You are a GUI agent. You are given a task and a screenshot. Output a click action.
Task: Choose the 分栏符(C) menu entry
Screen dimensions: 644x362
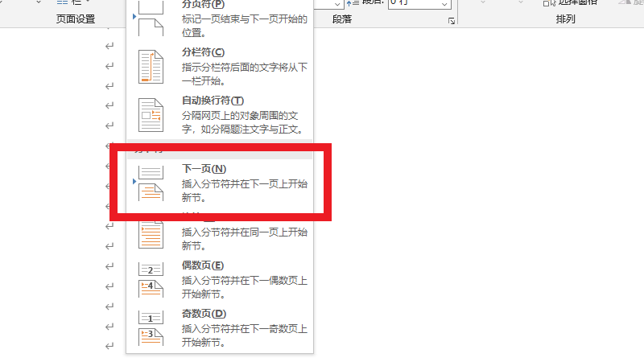(x=203, y=52)
